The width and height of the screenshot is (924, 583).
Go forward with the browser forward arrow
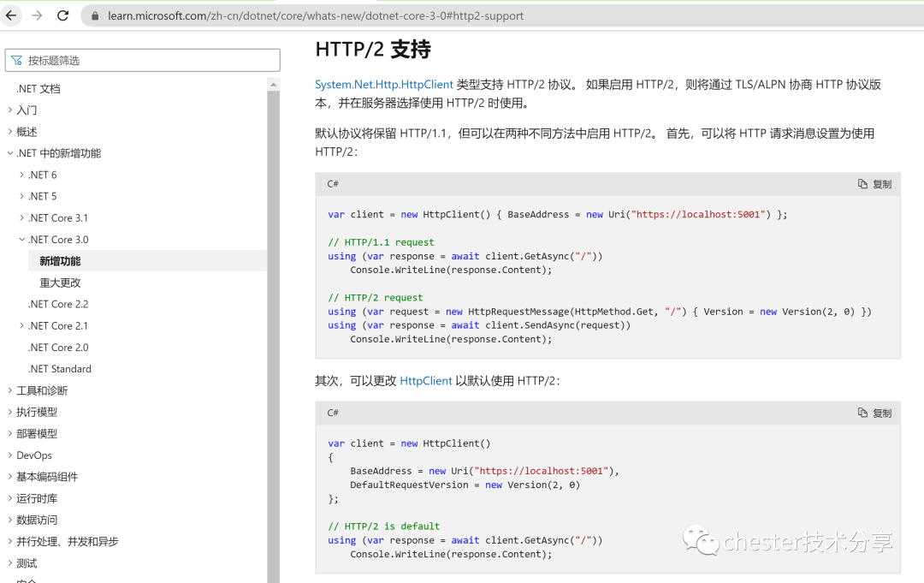click(x=37, y=15)
